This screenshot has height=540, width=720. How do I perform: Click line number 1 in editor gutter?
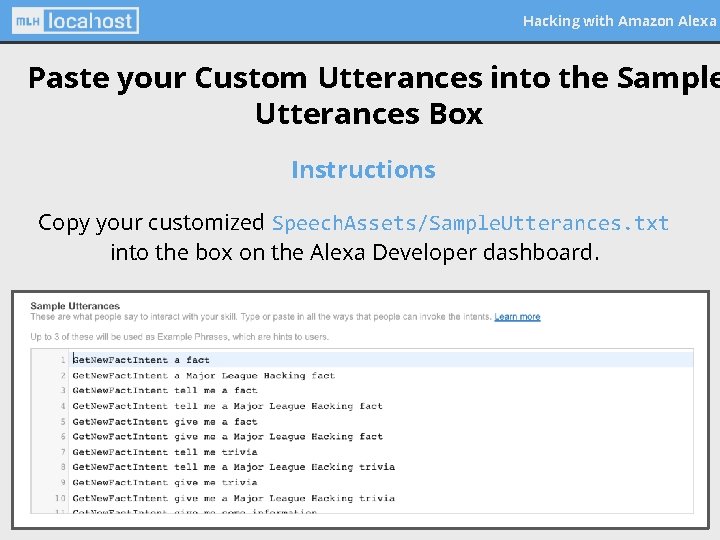[x=63, y=360]
